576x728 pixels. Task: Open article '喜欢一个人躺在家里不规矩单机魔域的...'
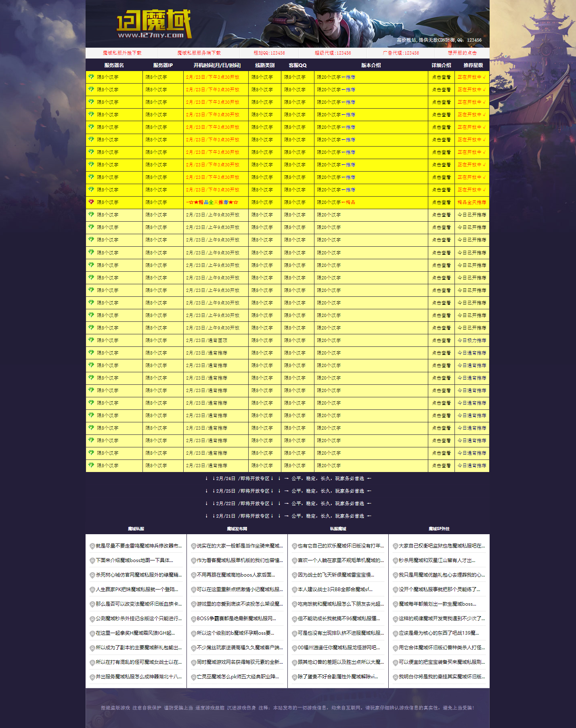[x=341, y=560]
